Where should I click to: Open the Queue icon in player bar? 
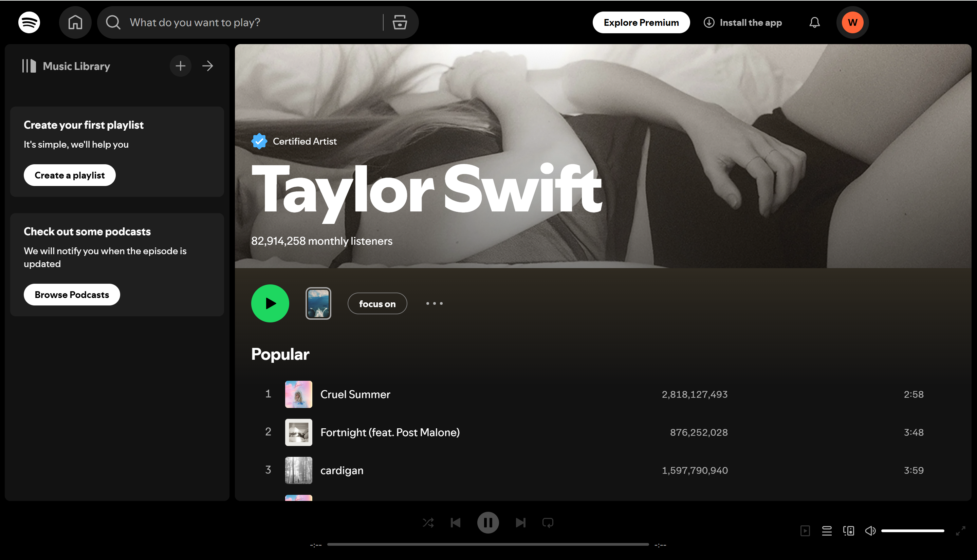[827, 531]
